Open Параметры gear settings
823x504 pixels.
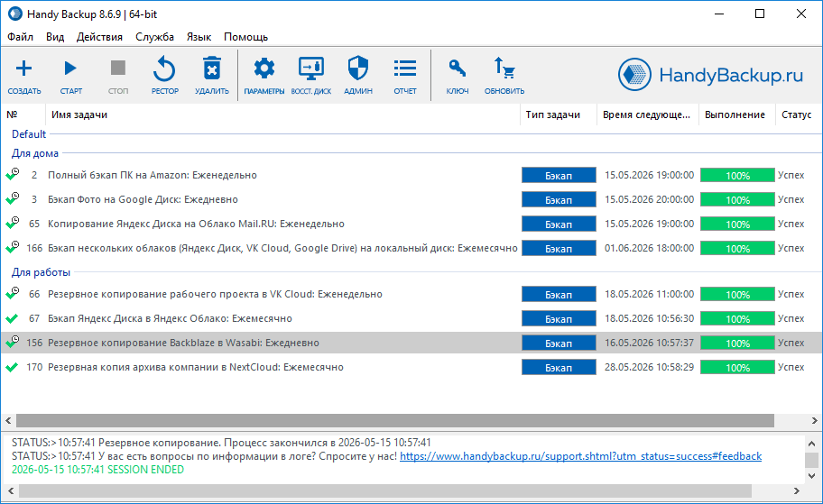coord(264,69)
